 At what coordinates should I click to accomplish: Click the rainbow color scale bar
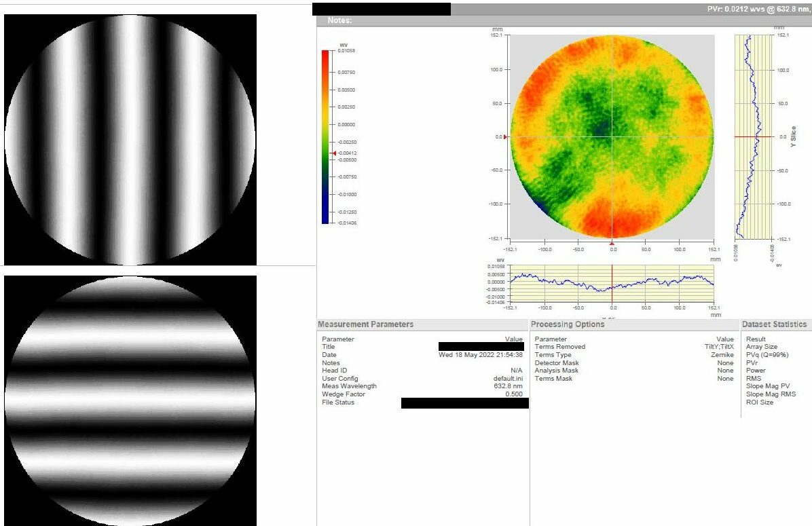click(325, 136)
